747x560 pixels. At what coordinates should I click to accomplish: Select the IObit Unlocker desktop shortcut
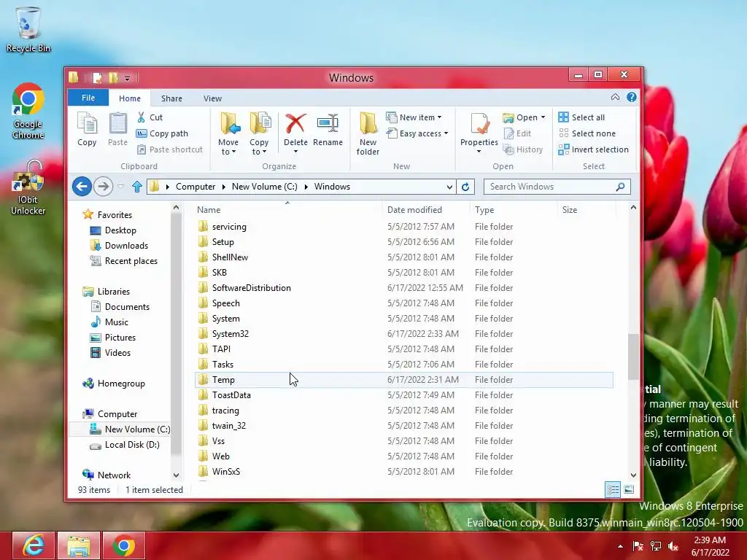click(x=28, y=187)
